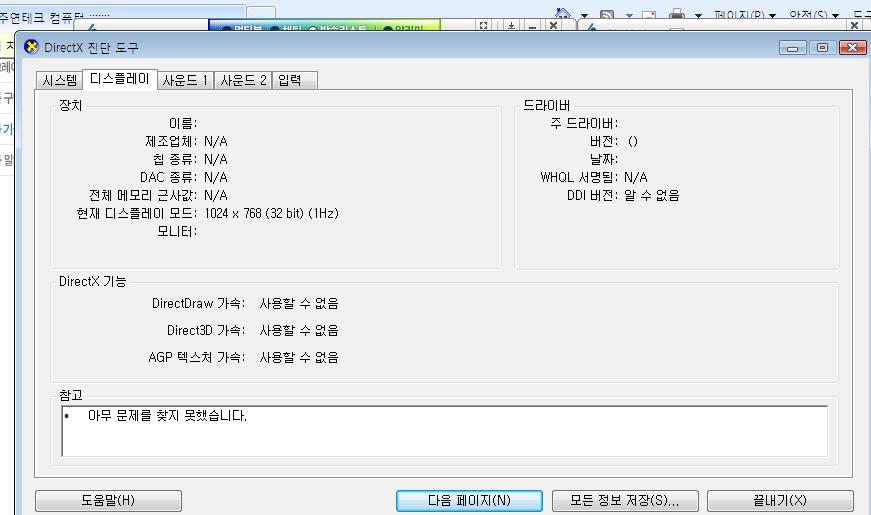The width and height of the screenshot is (871, 515).
Task: Open the 사운드 1 tab
Action: pyautogui.click(x=186, y=81)
